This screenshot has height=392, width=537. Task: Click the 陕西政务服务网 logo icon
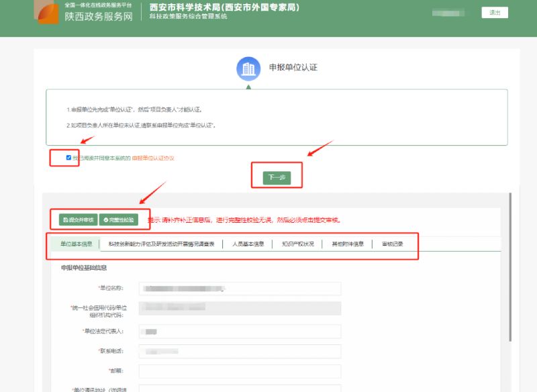click(49, 13)
